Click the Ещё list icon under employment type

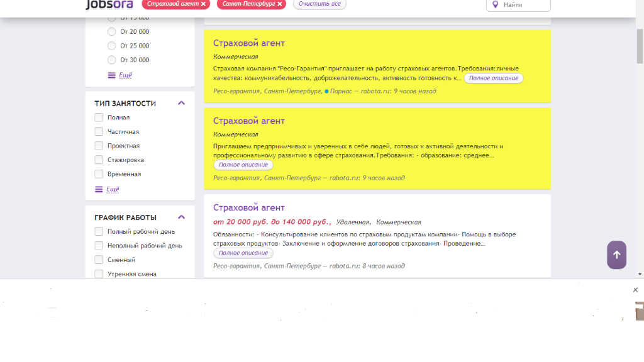(99, 189)
